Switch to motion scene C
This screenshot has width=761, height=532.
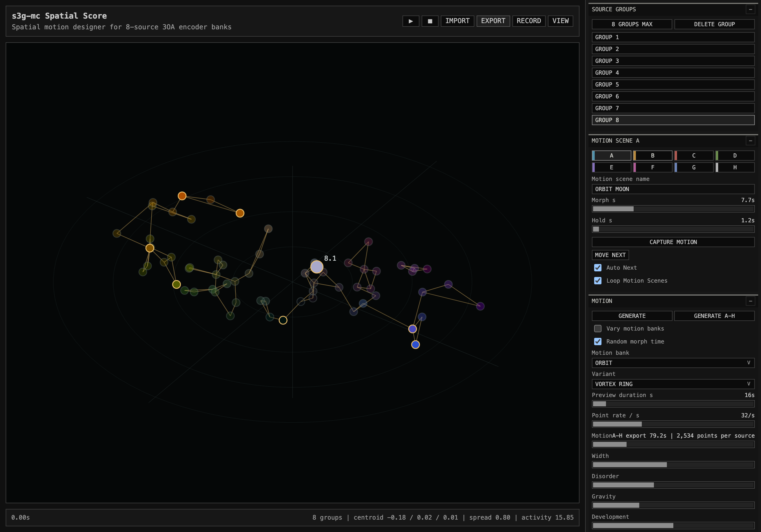point(694,156)
